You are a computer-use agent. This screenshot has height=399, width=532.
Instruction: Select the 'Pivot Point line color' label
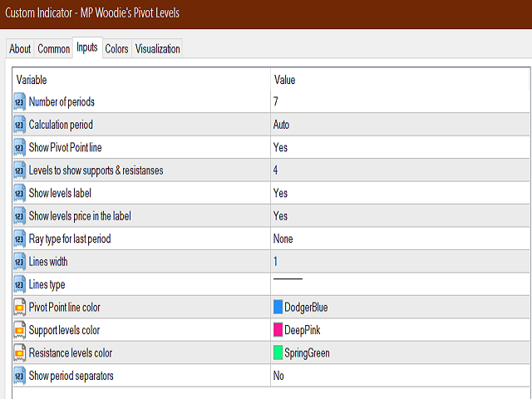[65, 308]
